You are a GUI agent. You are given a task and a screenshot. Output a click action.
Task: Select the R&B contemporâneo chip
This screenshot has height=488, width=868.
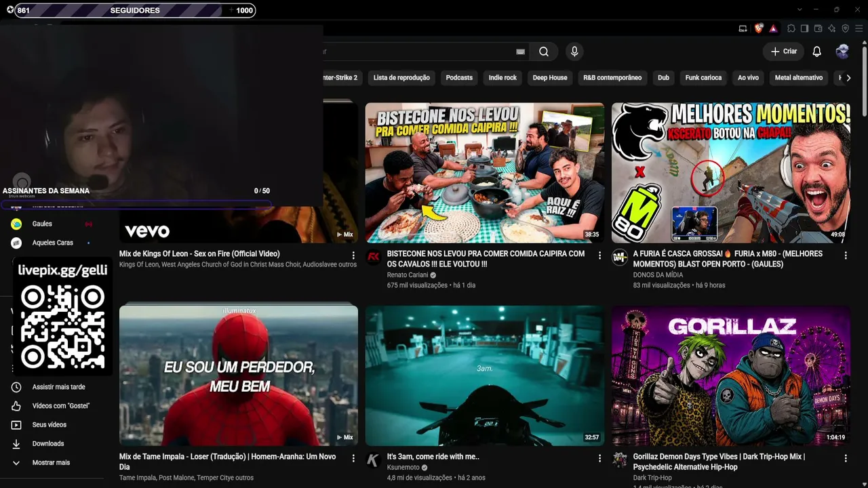612,78
